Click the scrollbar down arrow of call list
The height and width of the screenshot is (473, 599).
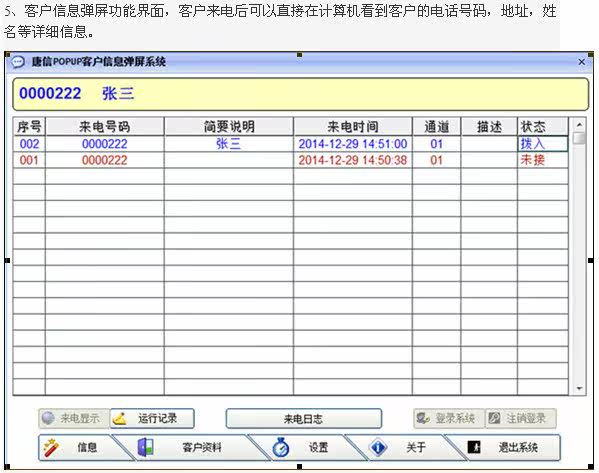click(x=580, y=389)
